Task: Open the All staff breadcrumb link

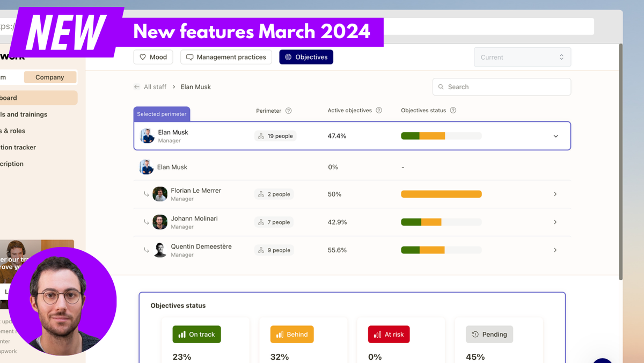Action: (x=156, y=86)
